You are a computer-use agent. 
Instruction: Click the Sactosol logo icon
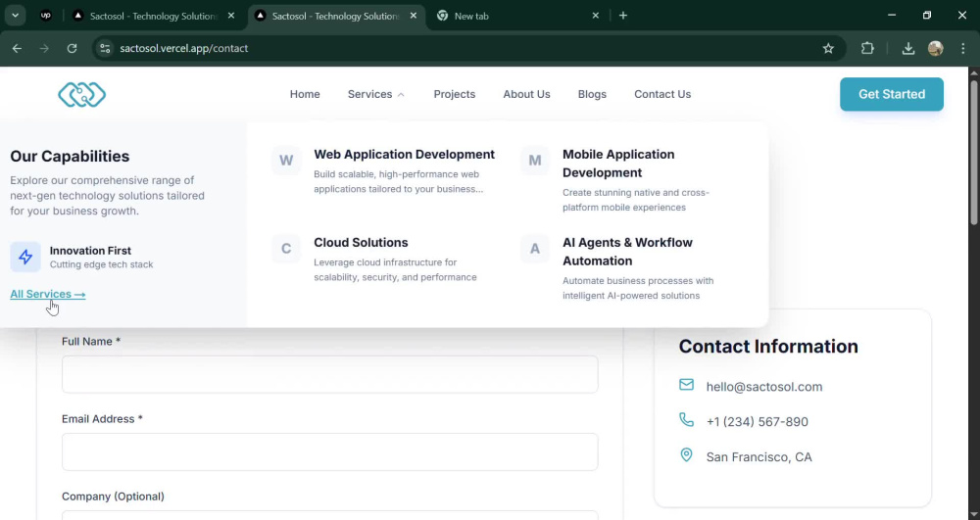(82, 94)
